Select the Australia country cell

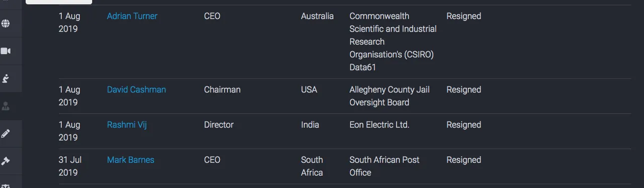[317, 16]
